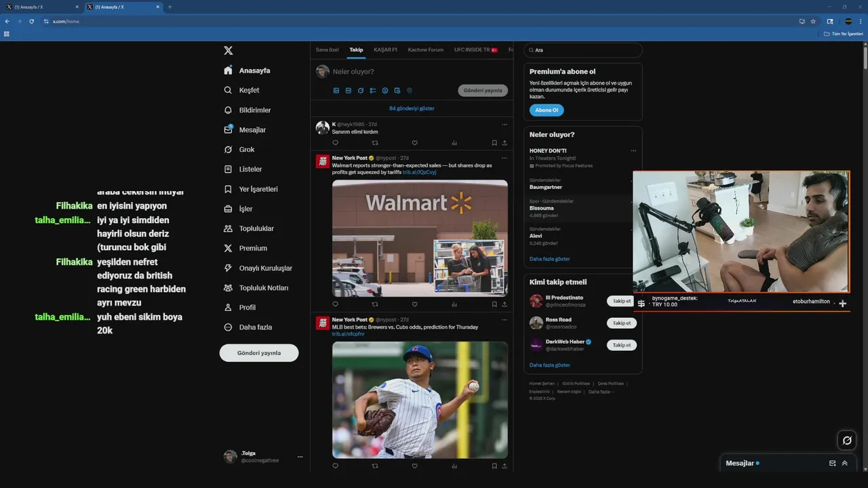Click composer Gönderi yayınla button
This screenshot has height=488, width=868.
tap(483, 90)
